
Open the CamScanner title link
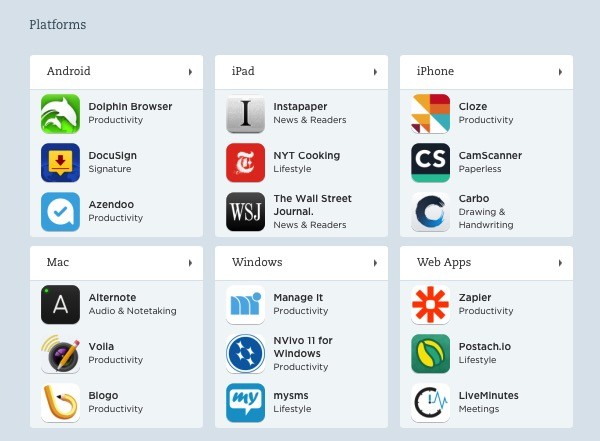(490, 155)
